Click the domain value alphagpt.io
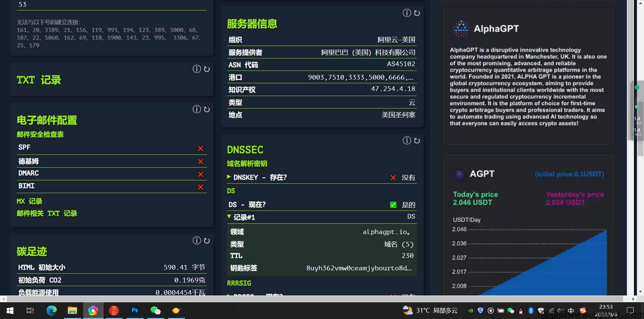644x319 pixels. click(386, 232)
